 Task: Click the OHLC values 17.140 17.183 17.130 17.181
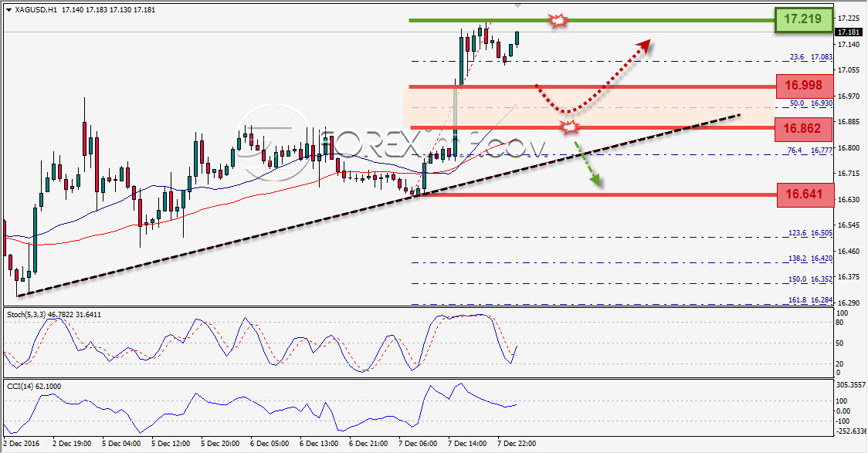click(107, 10)
